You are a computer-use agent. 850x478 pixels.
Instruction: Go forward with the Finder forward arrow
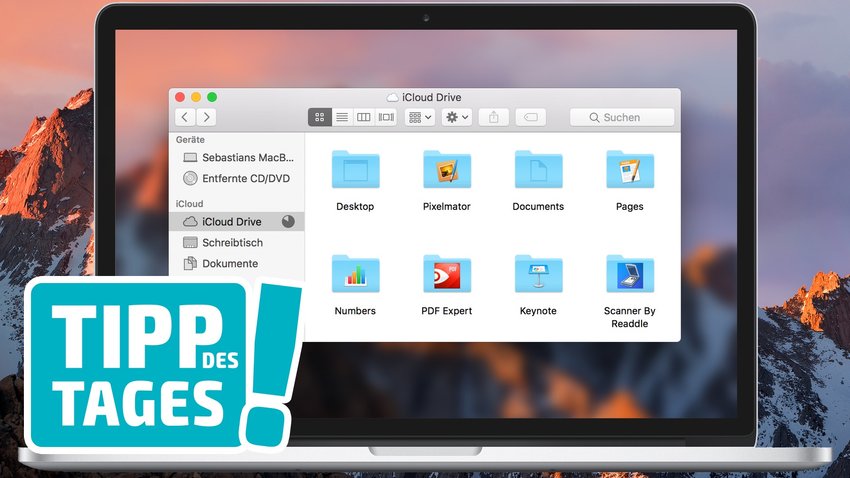[206, 117]
